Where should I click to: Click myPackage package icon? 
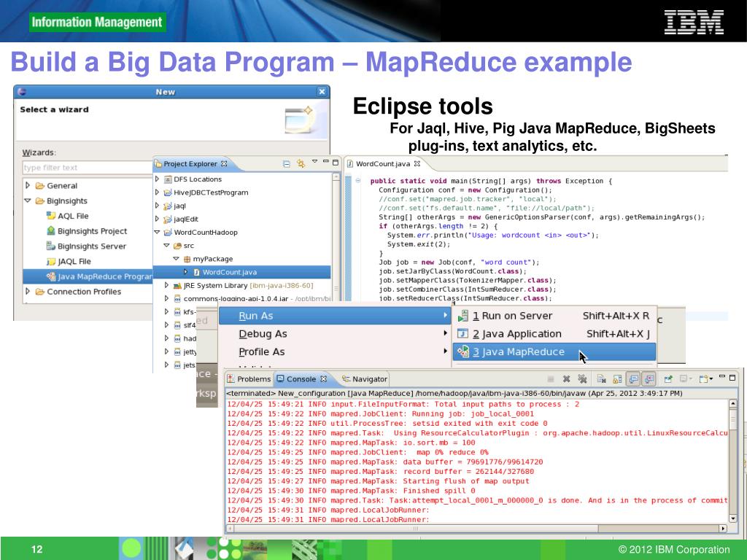pyautogui.click(x=187, y=260)
